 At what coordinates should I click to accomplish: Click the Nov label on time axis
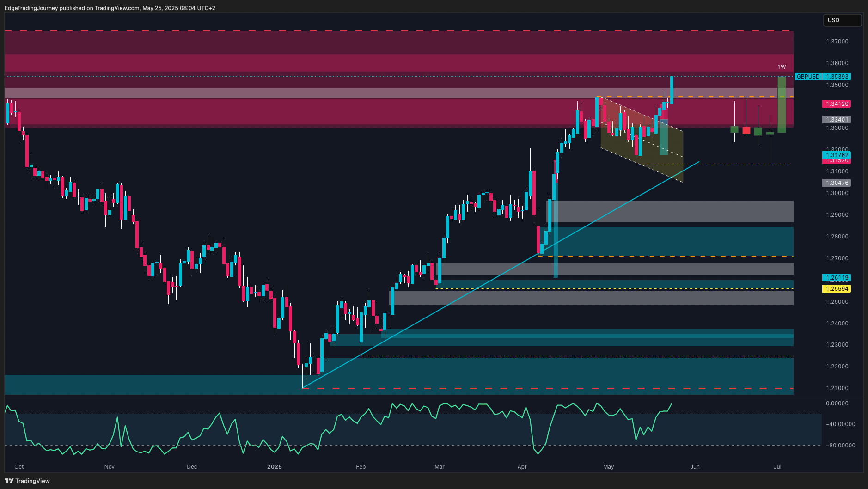click(x=110, y=467)
